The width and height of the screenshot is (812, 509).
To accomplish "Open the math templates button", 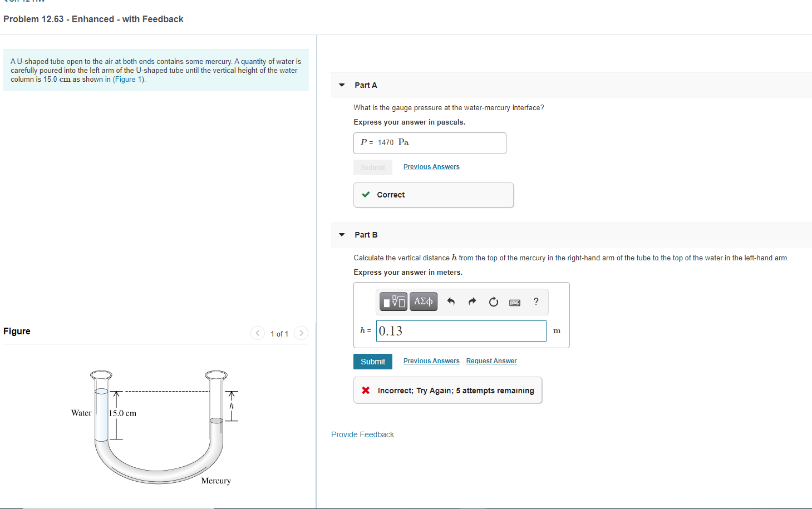I will (x=393, y=302).
